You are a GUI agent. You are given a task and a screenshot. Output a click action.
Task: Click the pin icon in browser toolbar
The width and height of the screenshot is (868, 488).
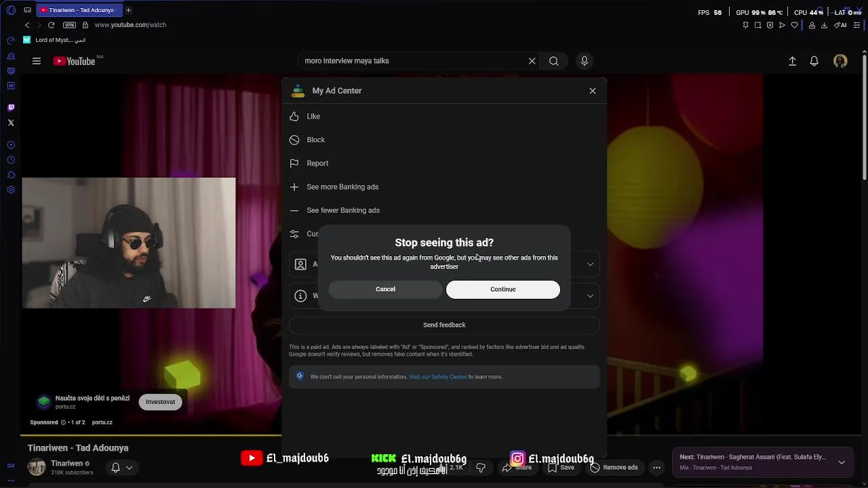745,25
